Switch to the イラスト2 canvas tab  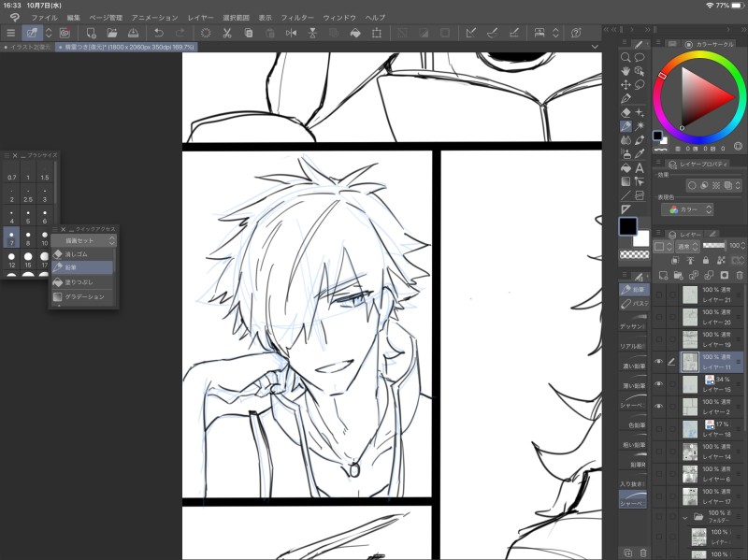[x=27, y=48]
